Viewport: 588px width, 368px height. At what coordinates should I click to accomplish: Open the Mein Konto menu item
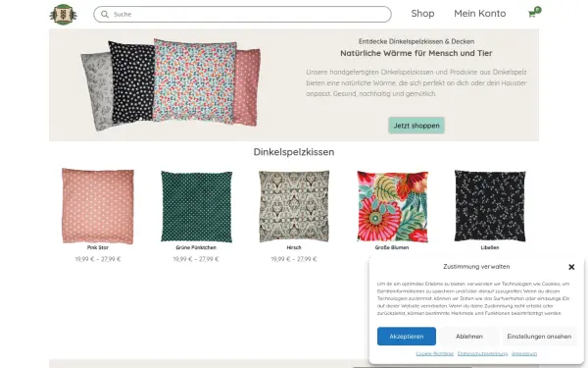[x=479, y=14]
